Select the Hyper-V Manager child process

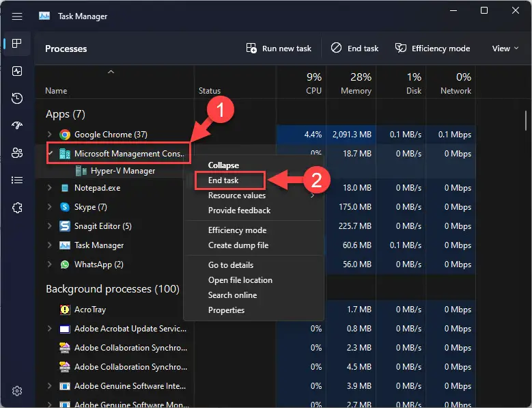[123, 171]
